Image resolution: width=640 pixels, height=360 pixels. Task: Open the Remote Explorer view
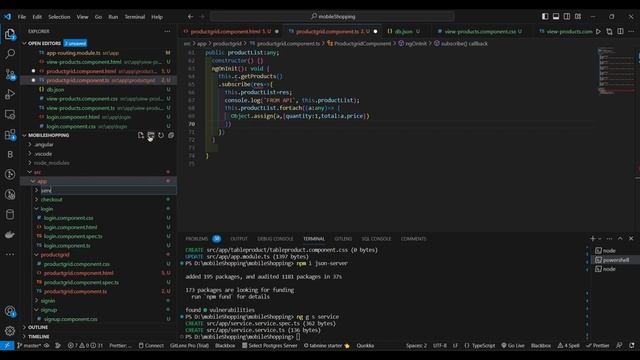[x=10, y=114]
